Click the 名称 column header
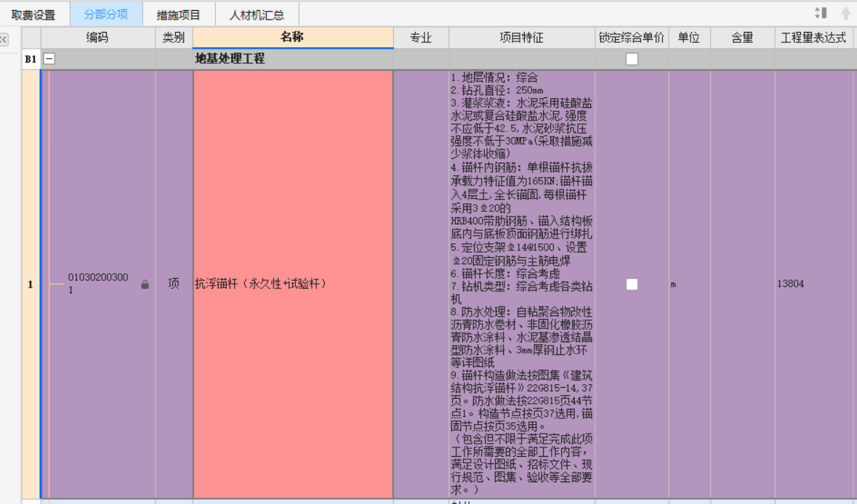857x504 pixels. (x=292, y=37)
